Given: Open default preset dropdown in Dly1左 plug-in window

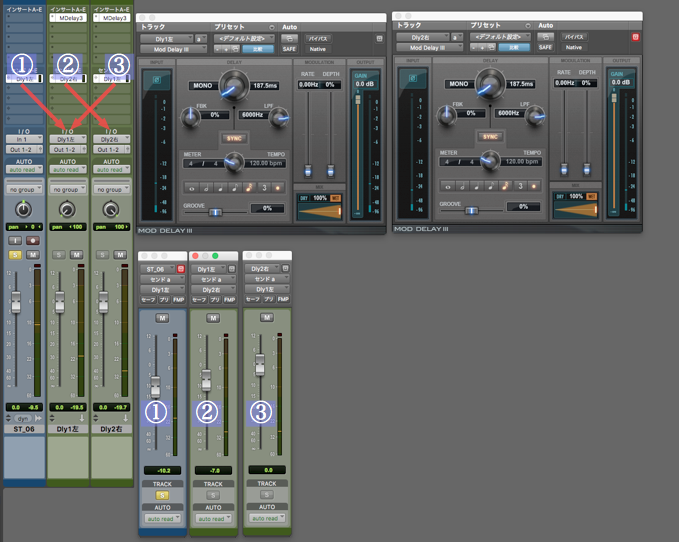Looking at the screenshot, I should pyautogui.click(x=244, y=39).
